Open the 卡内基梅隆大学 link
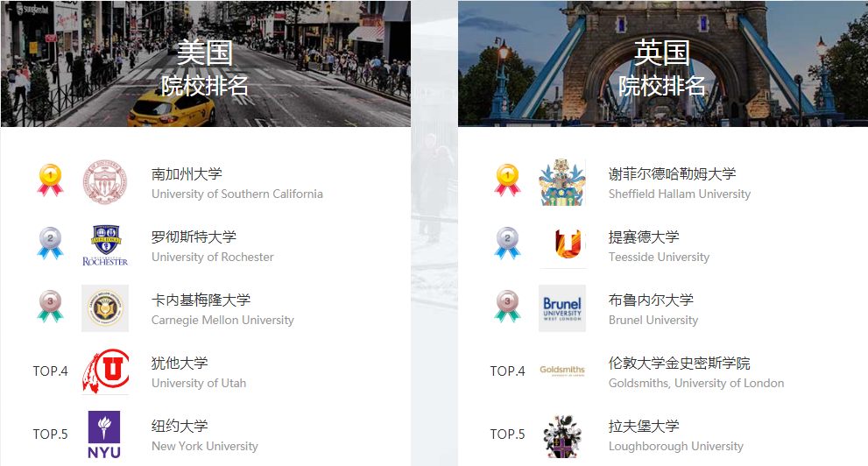This screenshot has height=466, width=868. [201, 300]
